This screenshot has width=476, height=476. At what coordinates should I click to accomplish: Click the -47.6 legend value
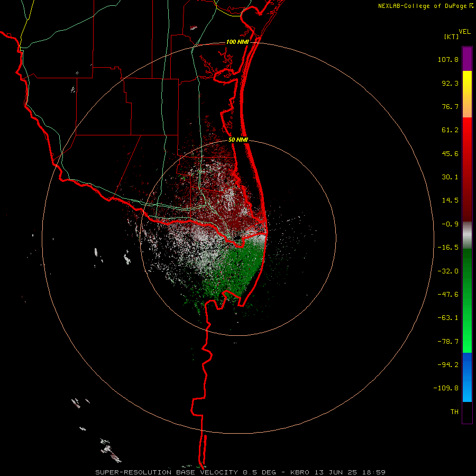click(x=448, y=295)
